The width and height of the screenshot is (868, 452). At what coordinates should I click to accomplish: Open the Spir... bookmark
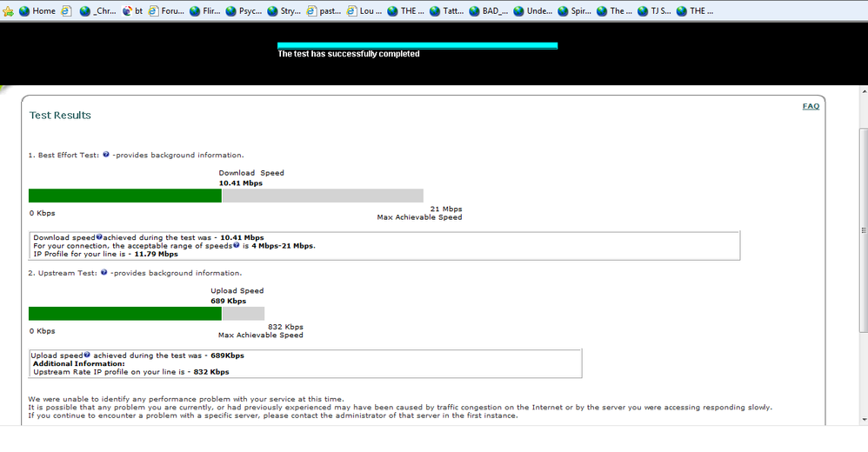[x=575, y=11]
